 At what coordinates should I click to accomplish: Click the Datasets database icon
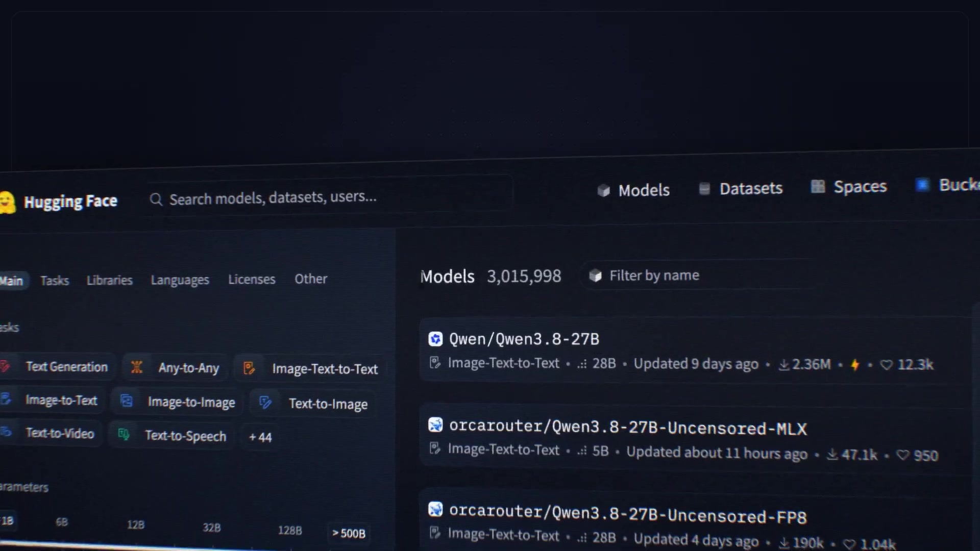click(x=704, y=189)
